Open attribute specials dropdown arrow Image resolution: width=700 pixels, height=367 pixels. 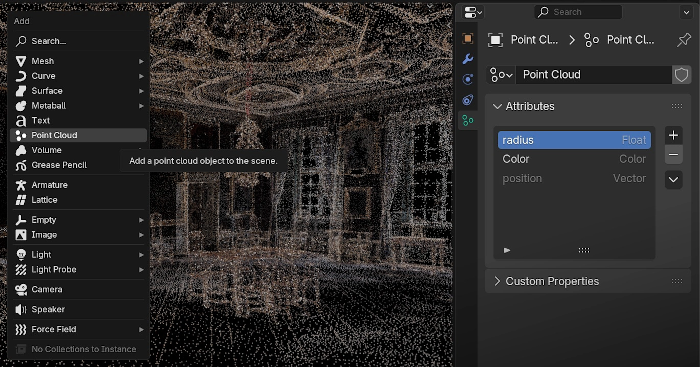click(x=674, y=180)
